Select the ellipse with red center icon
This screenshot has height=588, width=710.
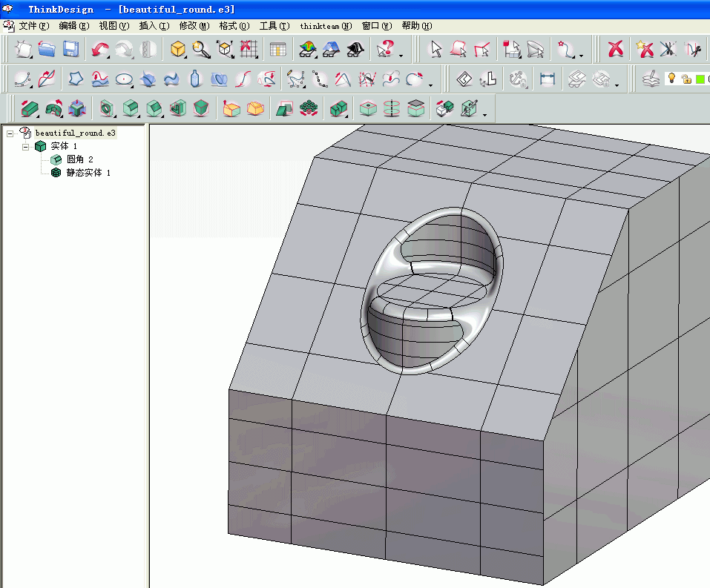tap(124, 79)
